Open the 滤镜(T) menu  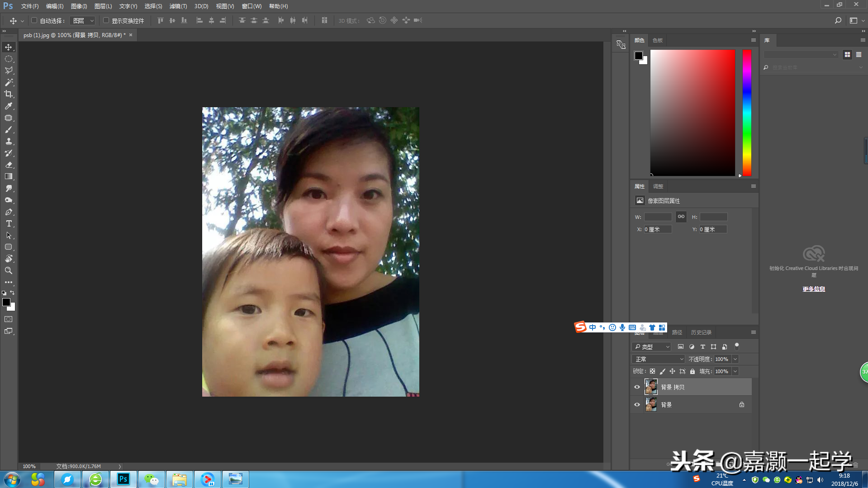[178, 6]
